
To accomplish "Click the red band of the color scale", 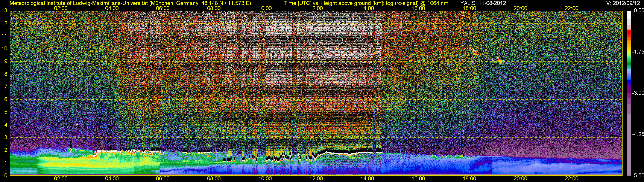I will click(x=629, y=33).
